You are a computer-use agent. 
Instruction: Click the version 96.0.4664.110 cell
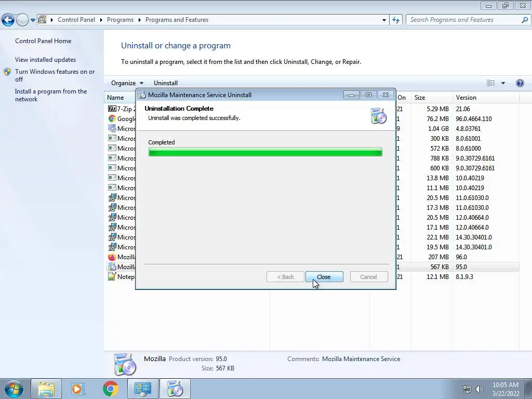tap(474, 119)
